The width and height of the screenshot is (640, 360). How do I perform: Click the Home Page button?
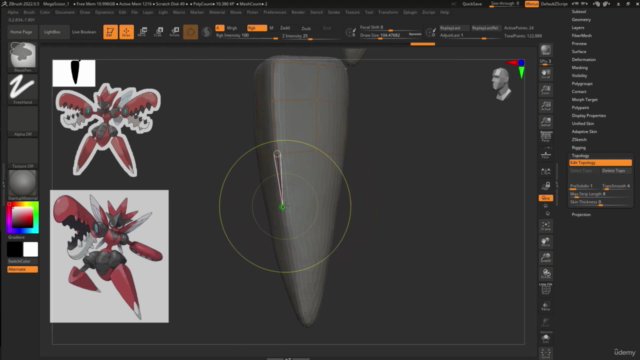tap(21, 32)
